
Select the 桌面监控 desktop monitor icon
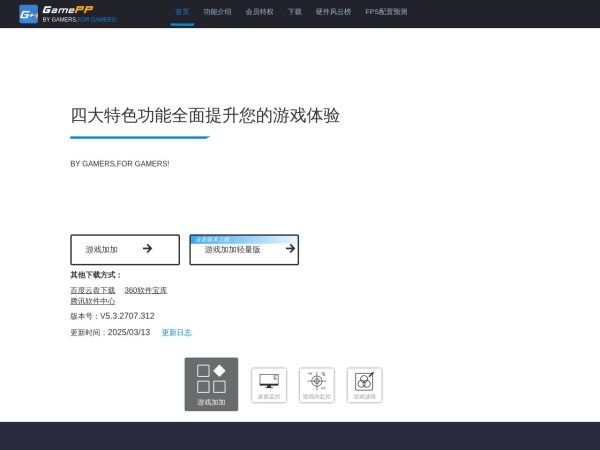pos(268,384)
